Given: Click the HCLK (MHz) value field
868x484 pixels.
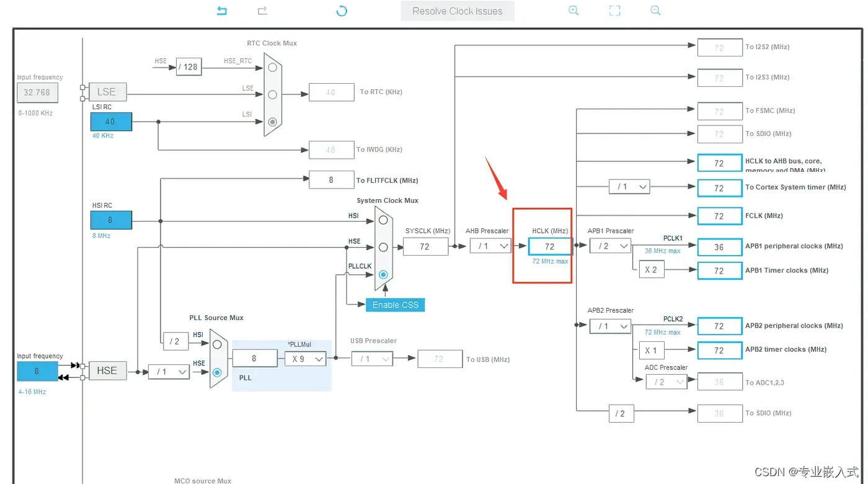Looking at the screenshot, I should click(x=550, y=246).
